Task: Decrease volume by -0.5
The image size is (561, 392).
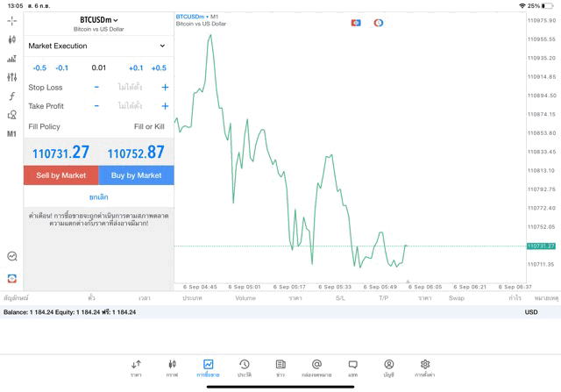Action: tap(39, 68)
